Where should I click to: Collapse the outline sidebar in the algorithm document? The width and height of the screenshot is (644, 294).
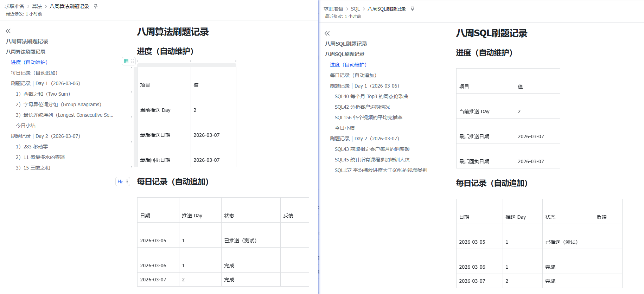8,31
